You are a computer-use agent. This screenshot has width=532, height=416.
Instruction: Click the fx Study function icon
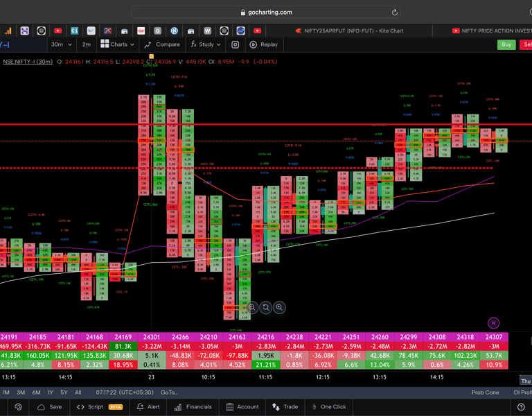[193, 44]
